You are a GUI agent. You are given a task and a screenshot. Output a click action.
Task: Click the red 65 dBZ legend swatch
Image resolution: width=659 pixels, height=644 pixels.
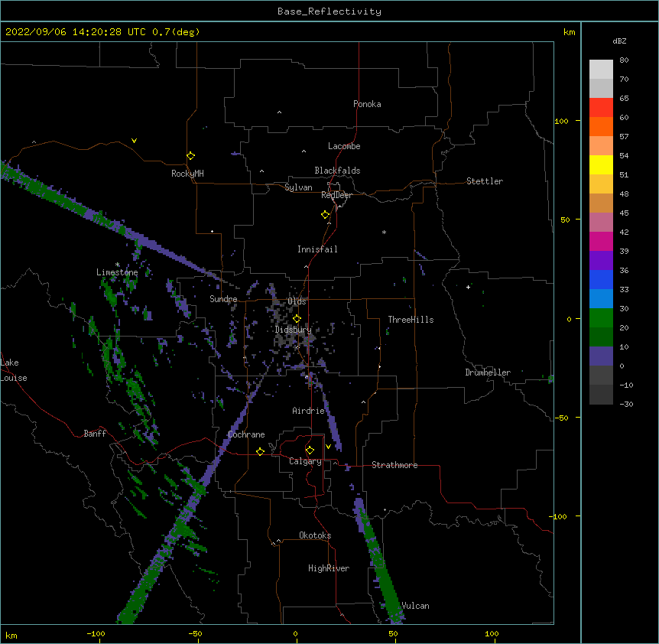click(601, 108)
